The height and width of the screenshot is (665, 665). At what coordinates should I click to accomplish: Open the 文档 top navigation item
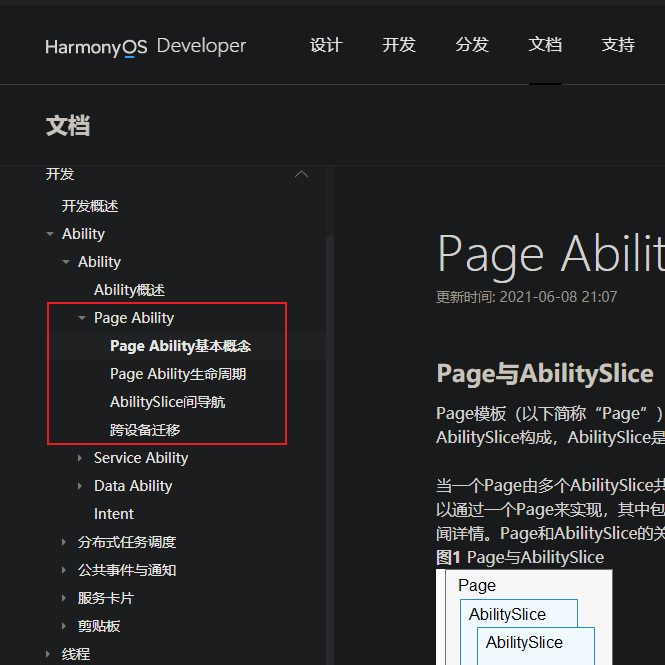[545, 45]
